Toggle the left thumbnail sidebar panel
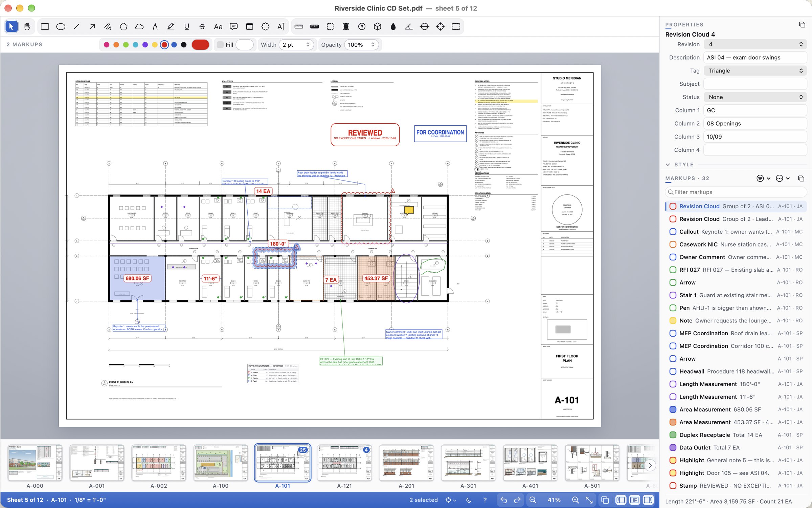This screenshot has width=812, height=508. (x=621, y=500)
